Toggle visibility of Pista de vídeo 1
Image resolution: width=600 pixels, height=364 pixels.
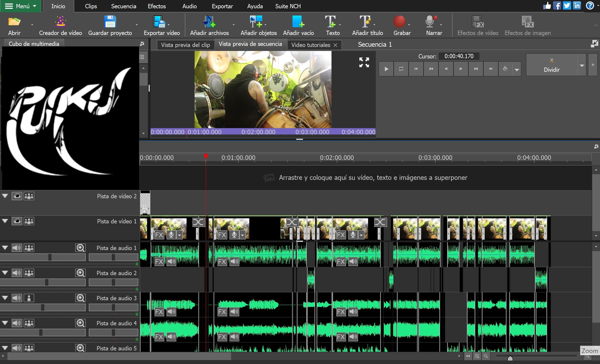click(x=17, y=221)
